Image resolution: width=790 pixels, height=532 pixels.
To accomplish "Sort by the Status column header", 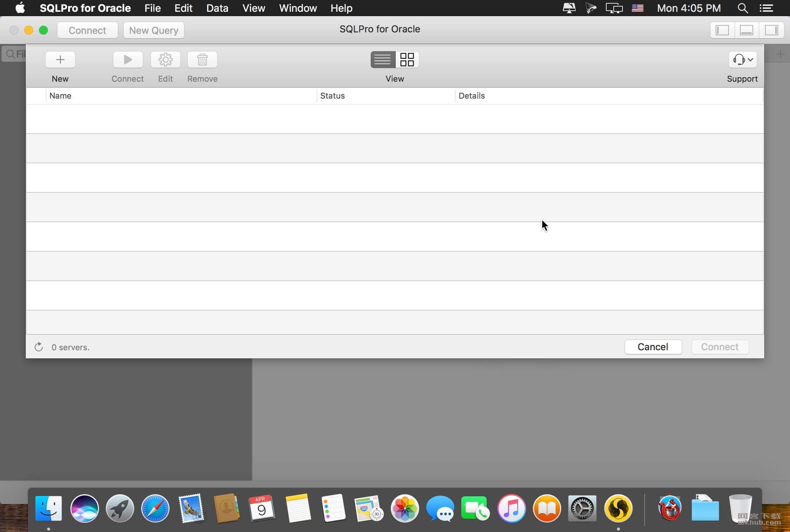I will pos(386,96).
